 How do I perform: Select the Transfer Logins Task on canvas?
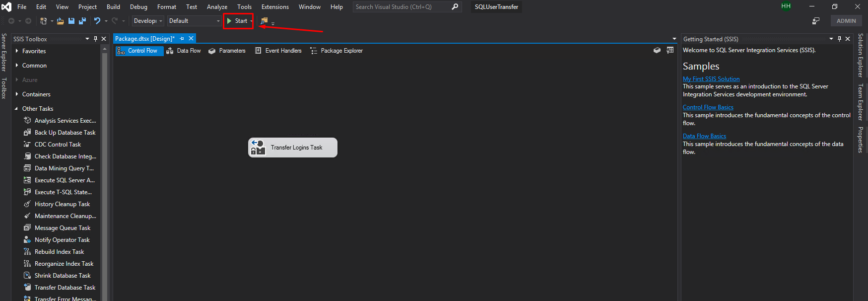[x=292, y=148]
